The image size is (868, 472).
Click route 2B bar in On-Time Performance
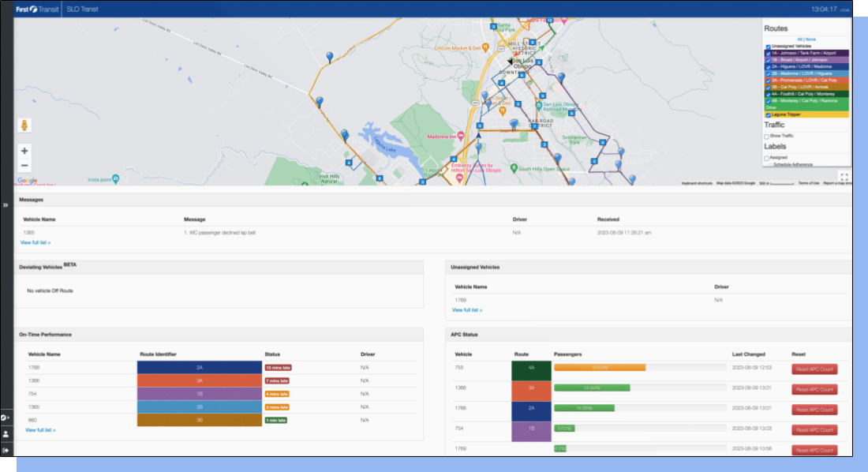point(200,407)
